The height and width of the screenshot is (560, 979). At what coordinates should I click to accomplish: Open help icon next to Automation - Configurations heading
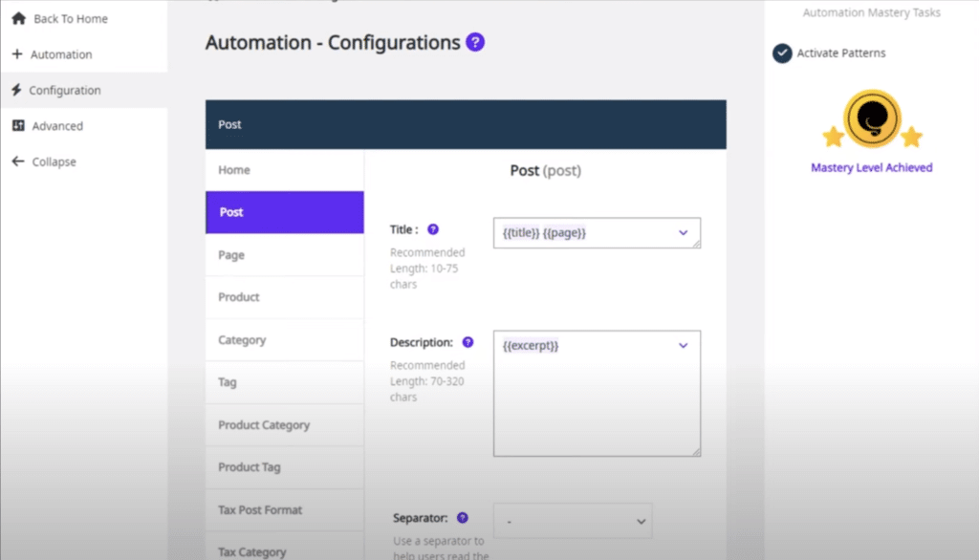(x=475, y=43)
